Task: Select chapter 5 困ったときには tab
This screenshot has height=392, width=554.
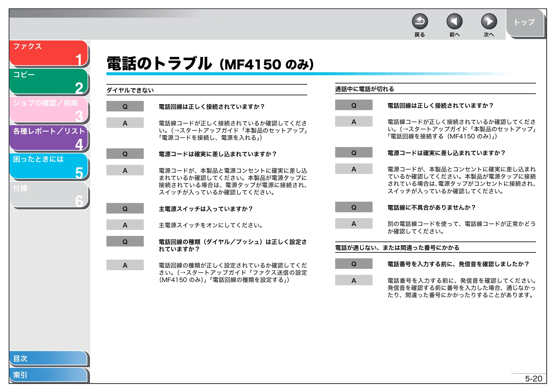Action: (49, 166)
